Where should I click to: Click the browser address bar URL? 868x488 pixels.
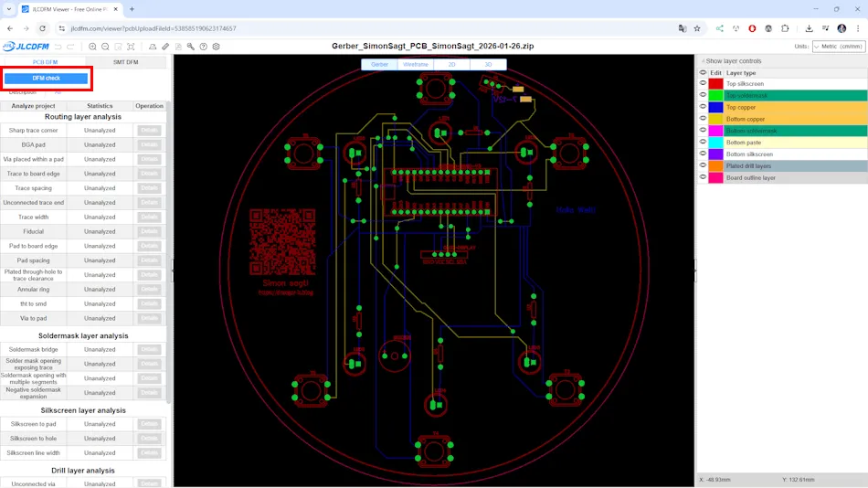click(x=153, y=28)
